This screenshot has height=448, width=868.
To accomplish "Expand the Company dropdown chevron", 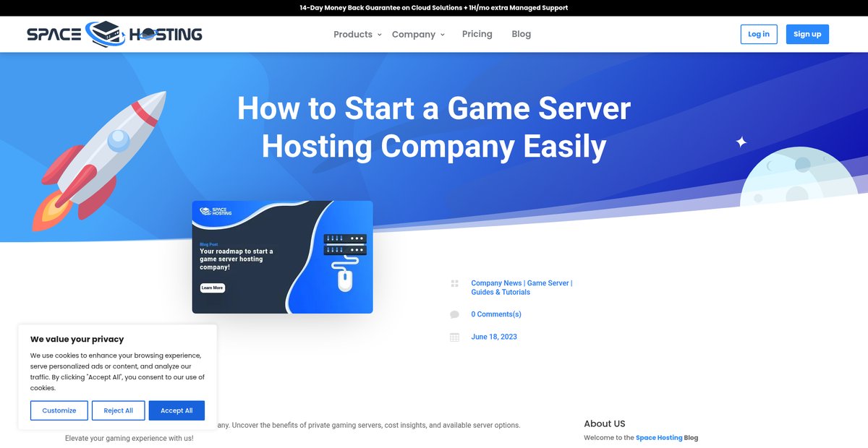I will [x=442, y=35].
